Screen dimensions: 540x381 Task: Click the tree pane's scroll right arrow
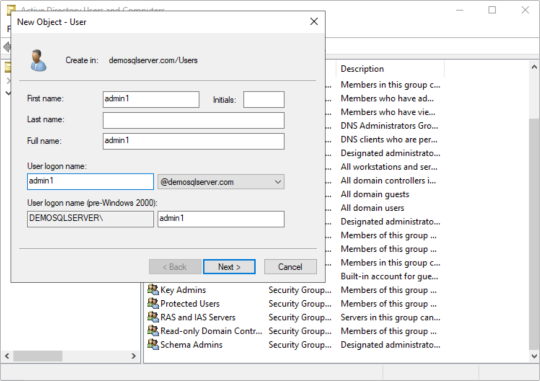[x=134, y=356]
